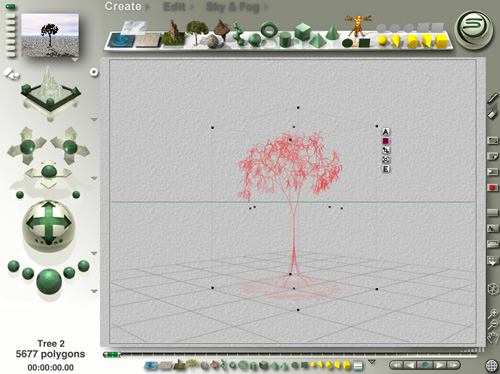Create a terrain mountain object
Image resolution: width=500 pixels, height=374 pixels.
pyautogui.click(x=173, y=33)
